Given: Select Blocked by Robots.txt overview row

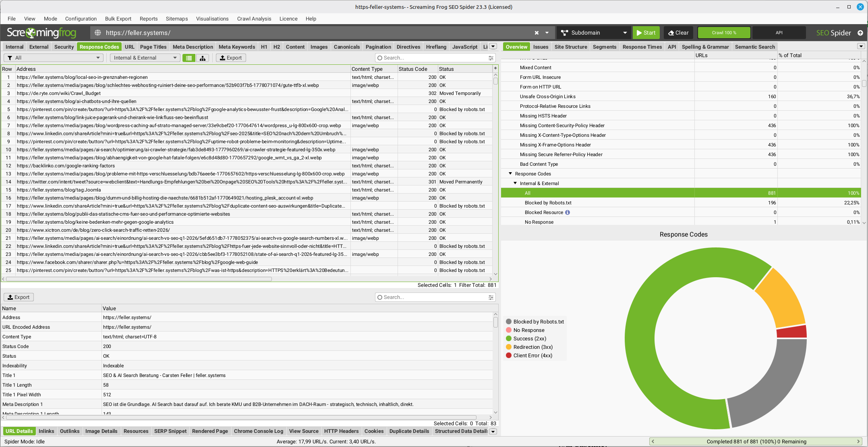Looking at the screenshot, I should 681,203.
